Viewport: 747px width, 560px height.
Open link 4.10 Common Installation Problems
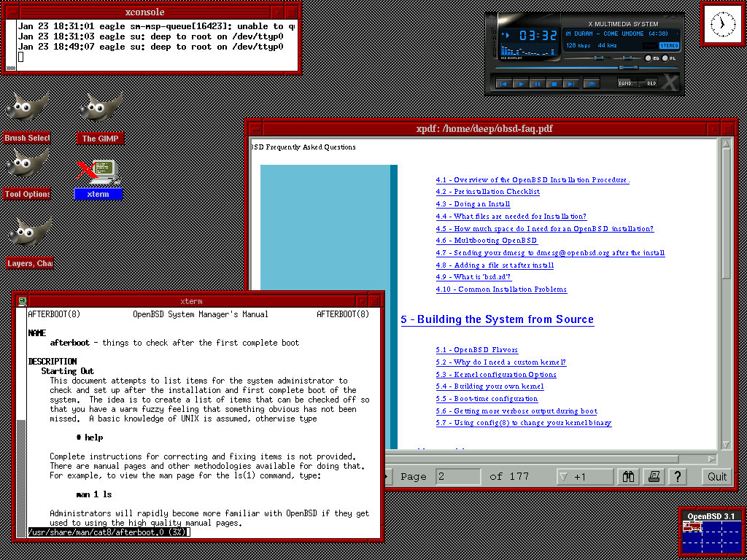point(501,289)
